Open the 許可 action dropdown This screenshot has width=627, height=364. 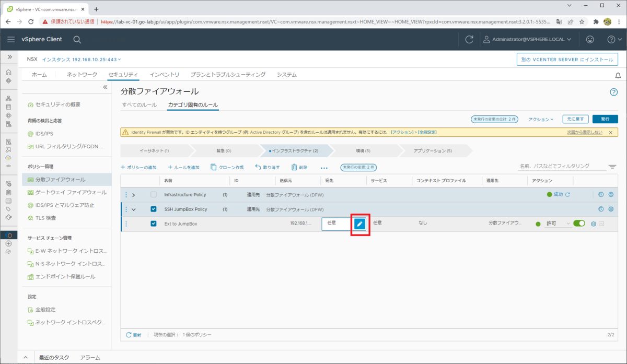[559, 224]
